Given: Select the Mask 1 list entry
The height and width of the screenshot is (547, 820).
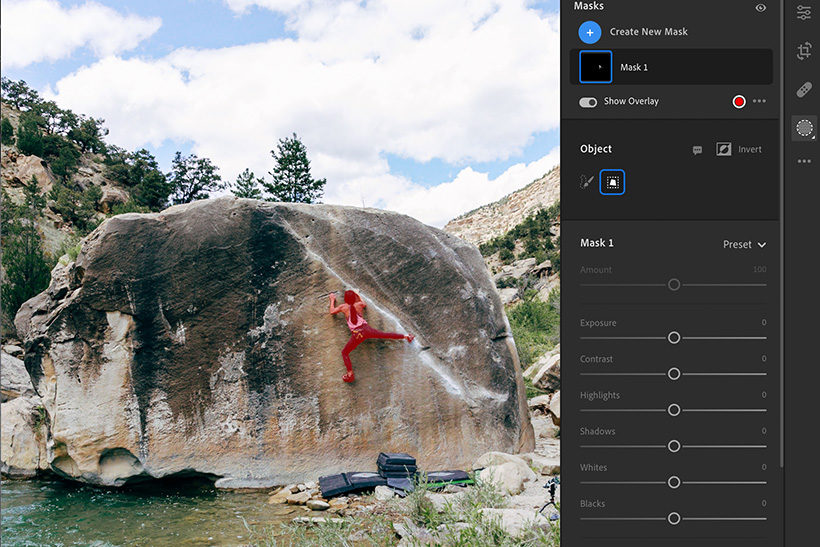Looking at the screenshot, I should point(671,67).
